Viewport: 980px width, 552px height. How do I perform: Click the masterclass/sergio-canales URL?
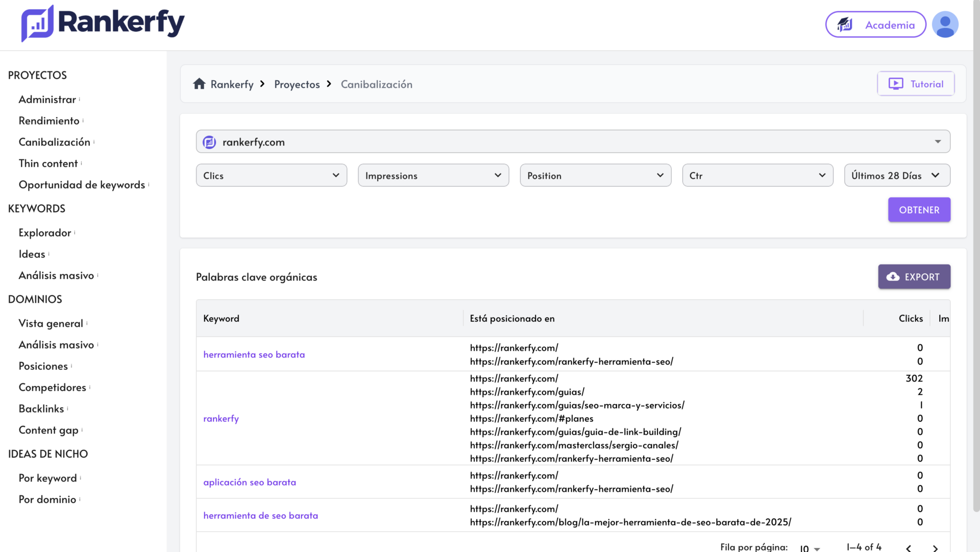574,445
